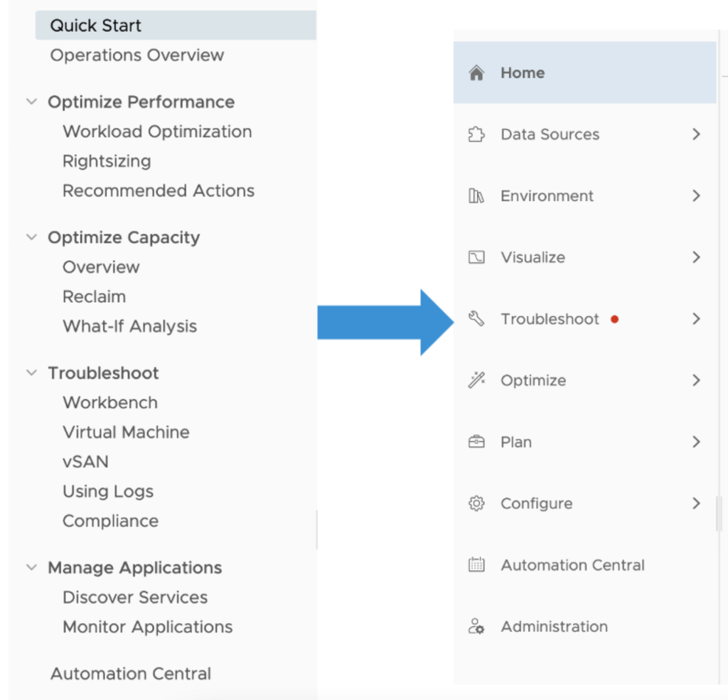This screenshot has width=728, height=700.
Task: Click the Automation Central calendar icon
Action: click(x=476, y=565)
